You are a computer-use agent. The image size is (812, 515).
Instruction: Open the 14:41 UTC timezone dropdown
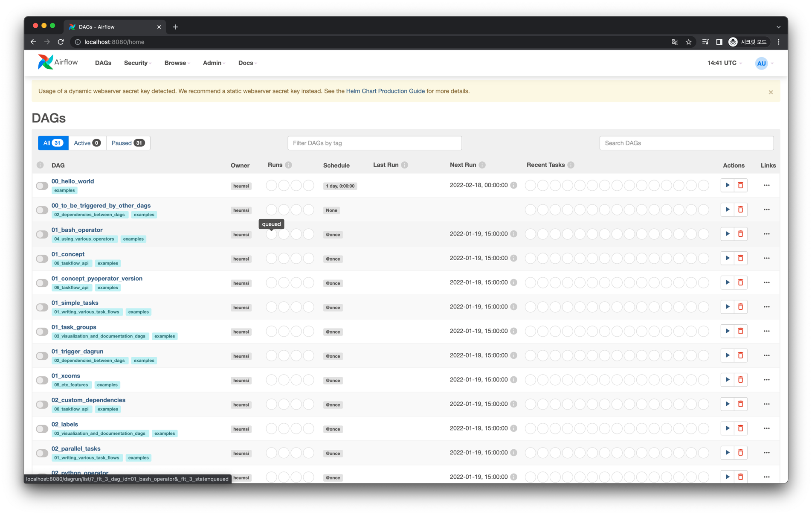click(725, 63)
